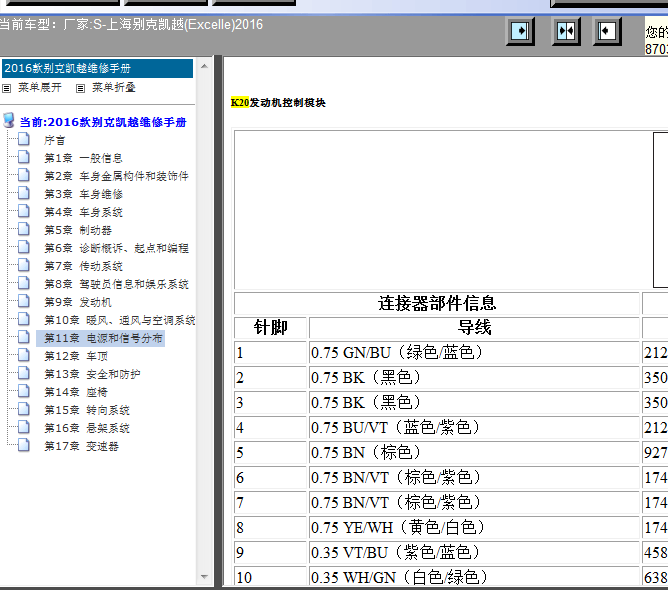Click the page icon beside 第12章 车顶
Screen dimensions: 668x590
23,355
